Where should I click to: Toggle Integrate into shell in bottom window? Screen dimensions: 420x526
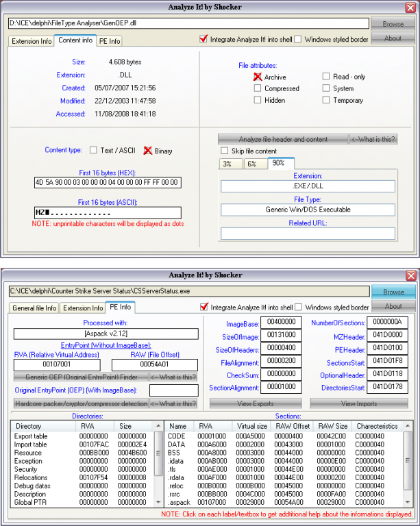tap(203, 307)
